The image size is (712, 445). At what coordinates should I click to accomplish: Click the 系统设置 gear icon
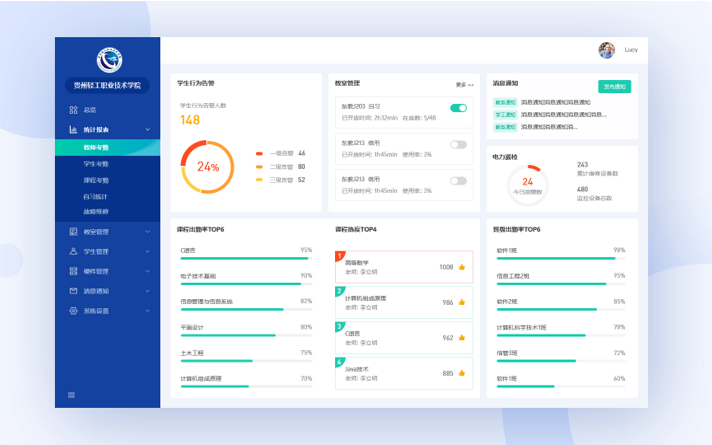click(73, 311)
